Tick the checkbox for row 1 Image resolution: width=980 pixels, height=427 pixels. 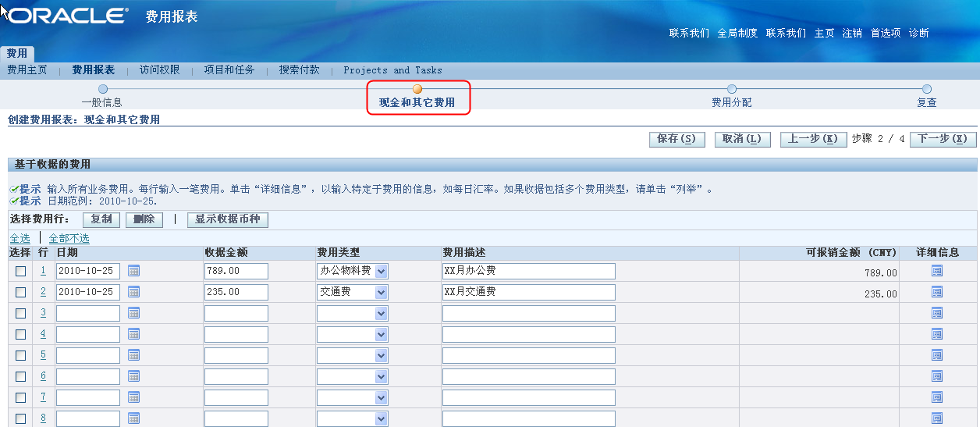coord(20,271)
